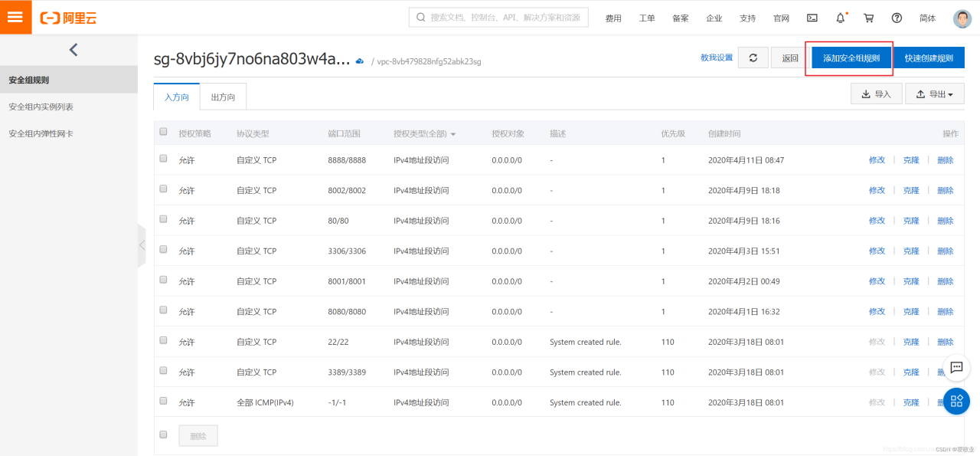This screenshot has height=456, width=980.
Task: Select the 3306/3306 rule checkbox
Action: [163, 250]
